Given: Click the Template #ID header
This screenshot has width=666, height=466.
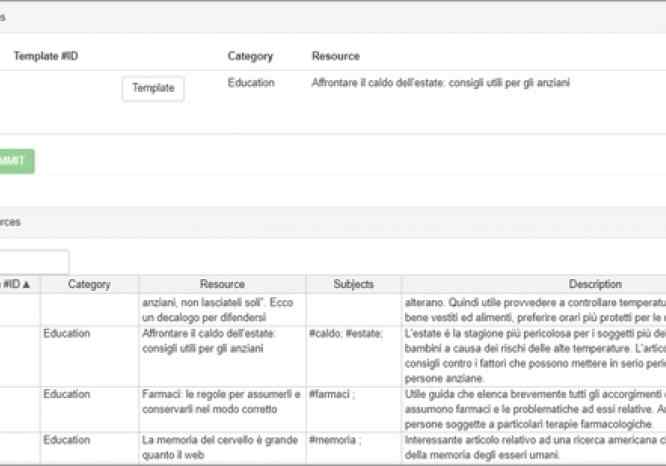Looking at the screenshot, I should click(45, 56).
